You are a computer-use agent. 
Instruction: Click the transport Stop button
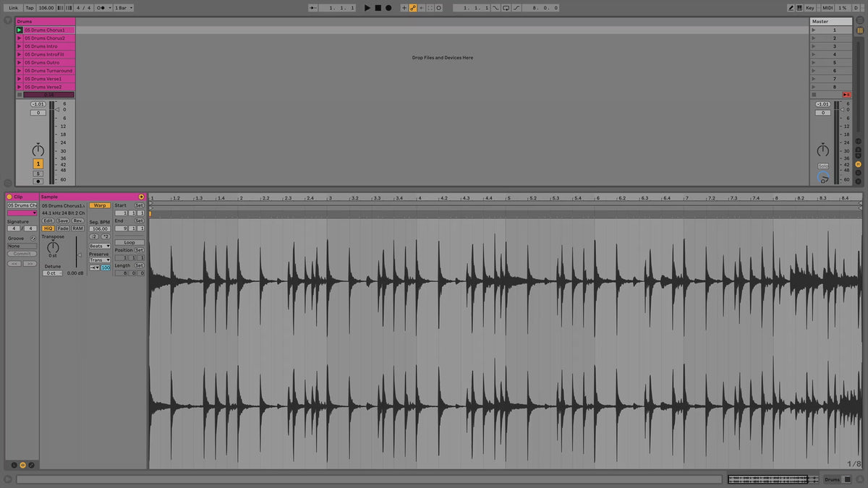point(378,7)
